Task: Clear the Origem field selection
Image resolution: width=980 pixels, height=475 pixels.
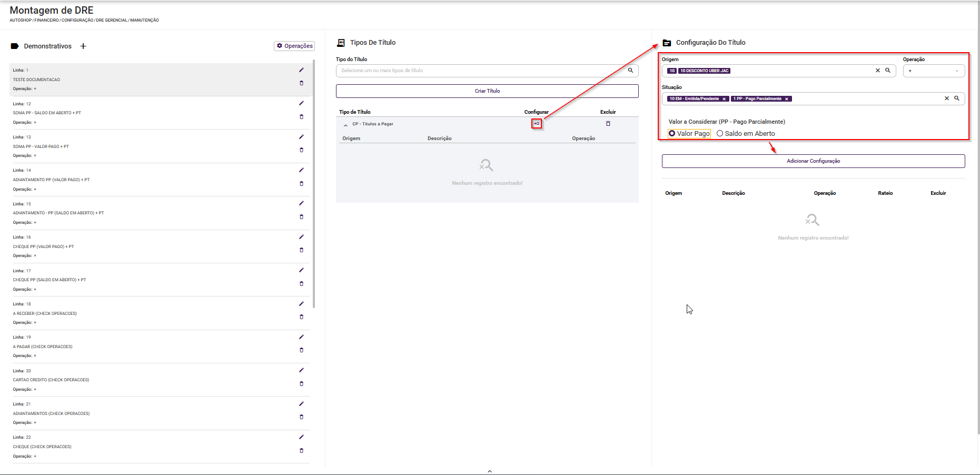Action: pyautogui.click(x=878, y=71)
